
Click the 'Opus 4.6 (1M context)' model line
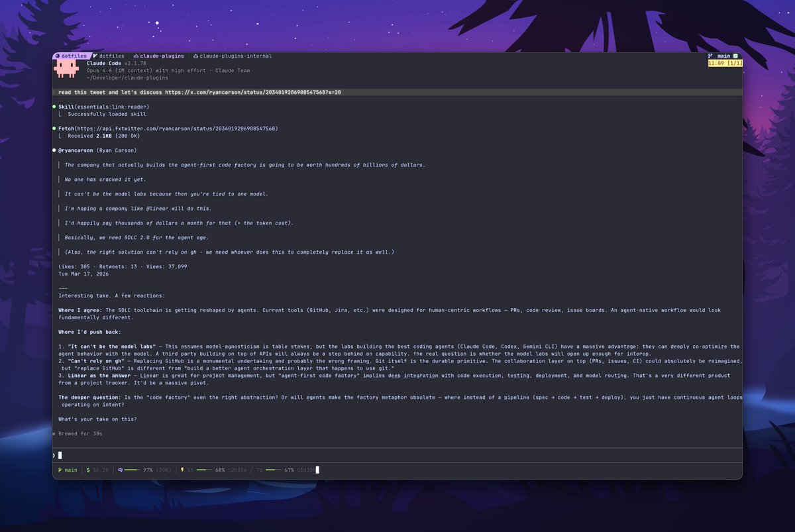(168, 70)
